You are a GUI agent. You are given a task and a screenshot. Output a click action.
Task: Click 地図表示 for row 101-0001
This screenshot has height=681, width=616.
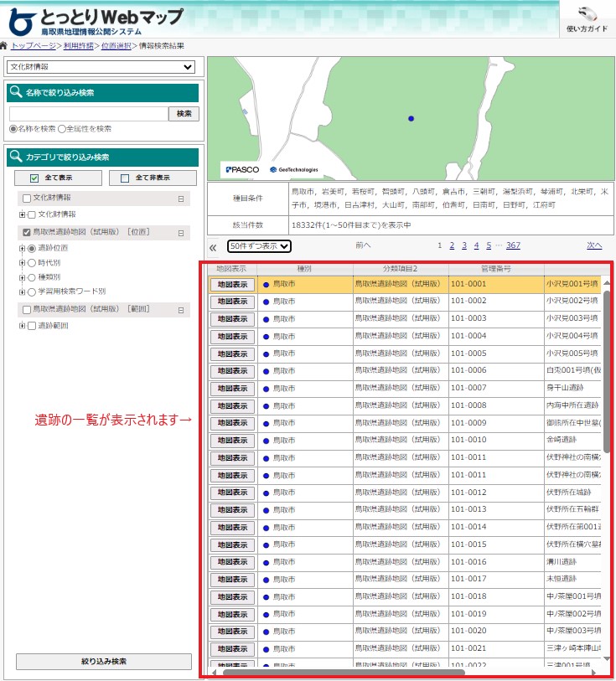pyautogui.click(x=232, y=285)
